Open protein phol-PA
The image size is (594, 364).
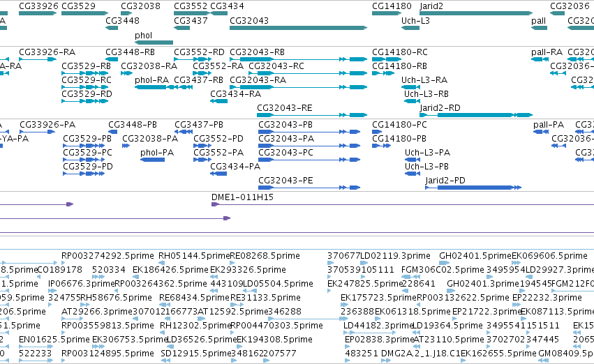tap(157, 153)
